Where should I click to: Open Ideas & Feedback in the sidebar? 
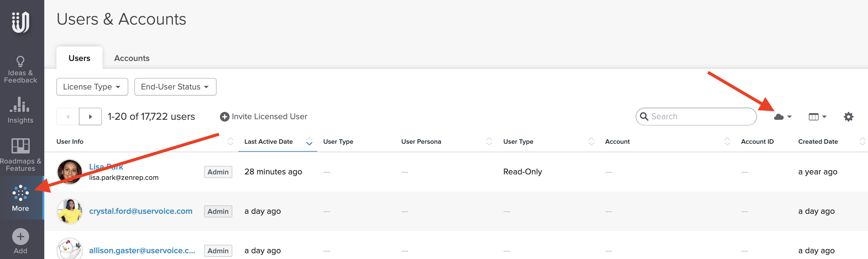21,69
